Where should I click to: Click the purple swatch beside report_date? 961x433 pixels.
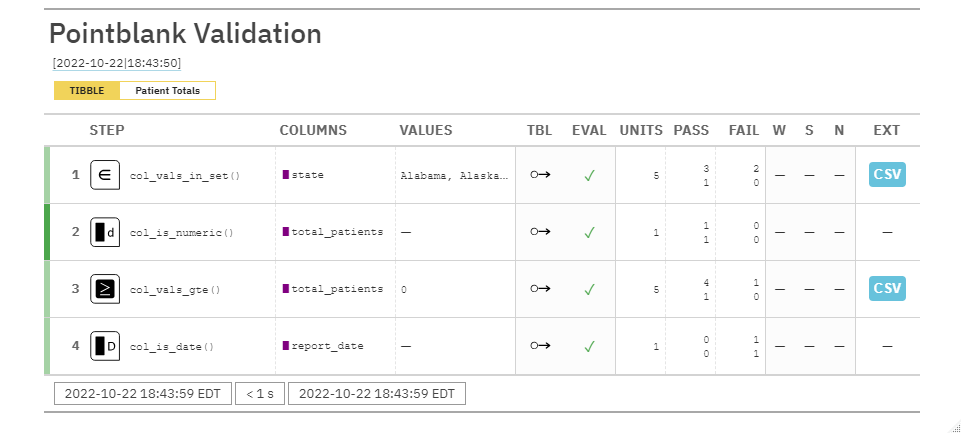click(x=286, y=346)
